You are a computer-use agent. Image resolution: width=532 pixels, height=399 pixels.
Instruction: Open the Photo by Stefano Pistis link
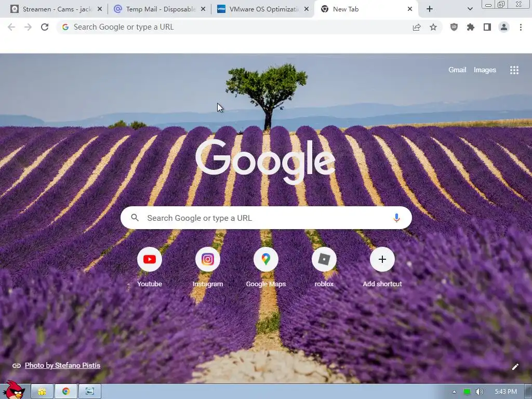coord(62,365)
